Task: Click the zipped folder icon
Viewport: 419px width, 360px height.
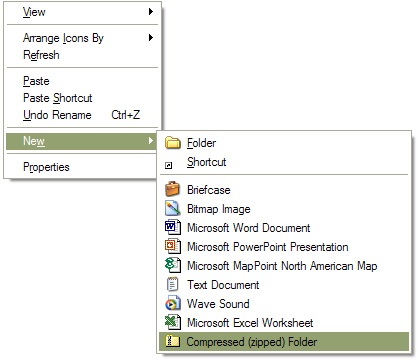Action: point(173,341)
